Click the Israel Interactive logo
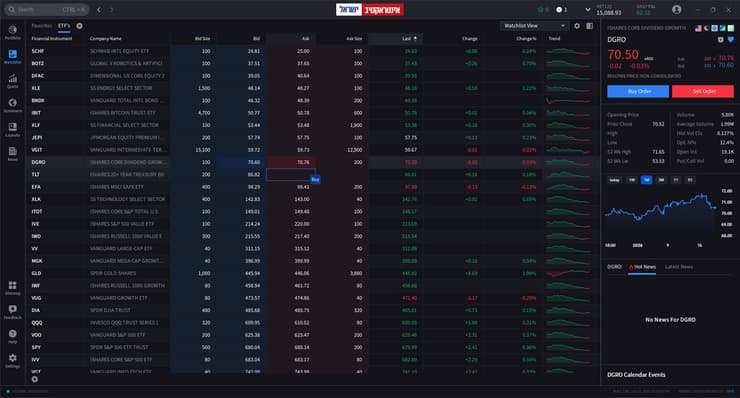740x398 pixels. [370, 9]
